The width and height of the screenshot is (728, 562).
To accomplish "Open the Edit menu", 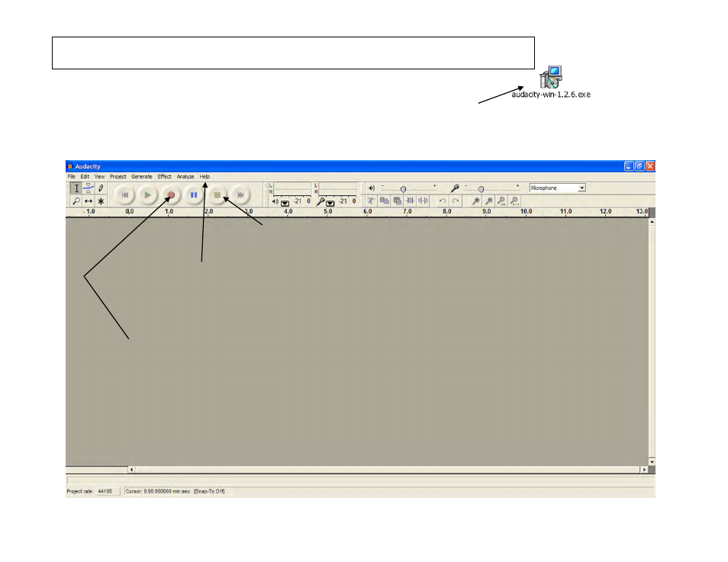I will click(x=85, y=177).
